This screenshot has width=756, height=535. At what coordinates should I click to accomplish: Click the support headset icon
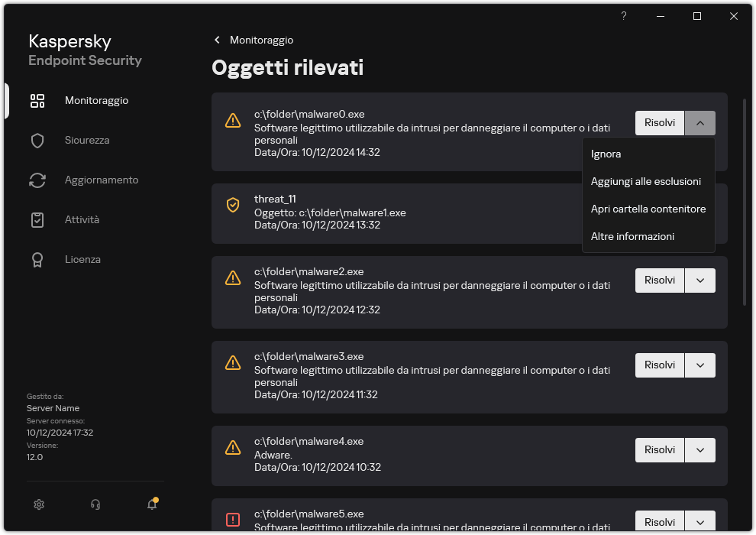click(x=95, y=504)
